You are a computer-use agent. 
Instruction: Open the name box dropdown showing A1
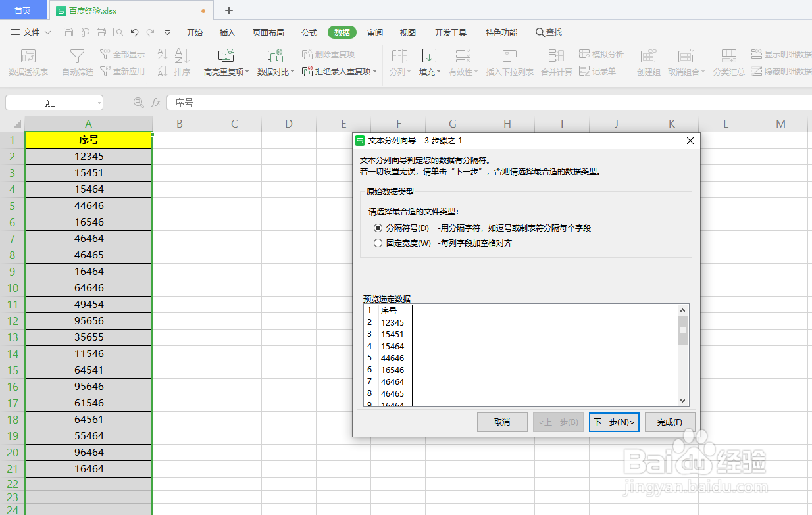click(99, 103)
